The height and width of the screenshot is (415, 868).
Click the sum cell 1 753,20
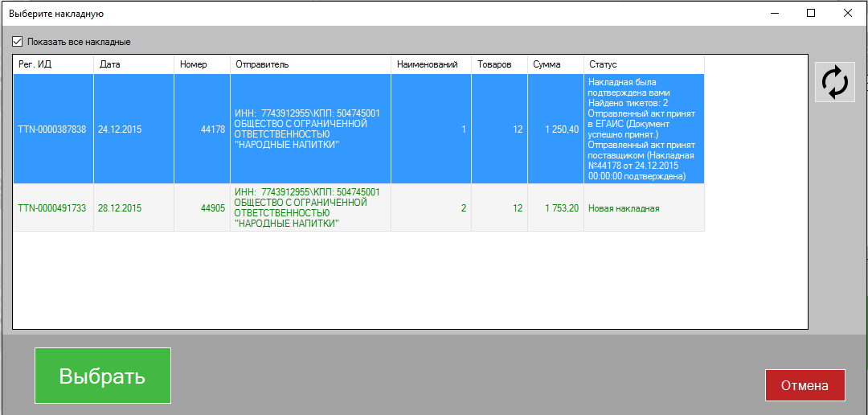click(x=556, y=207)
